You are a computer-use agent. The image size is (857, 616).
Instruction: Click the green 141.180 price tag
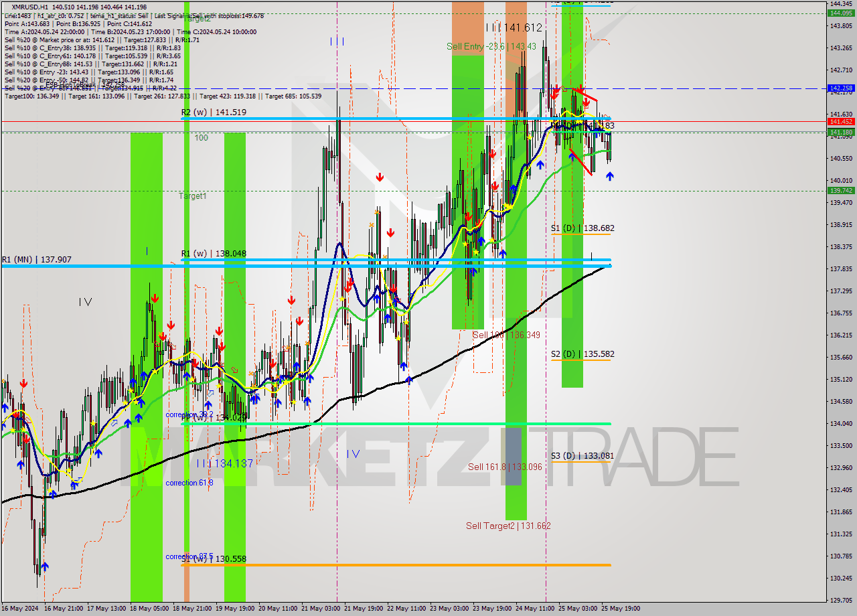841,132
